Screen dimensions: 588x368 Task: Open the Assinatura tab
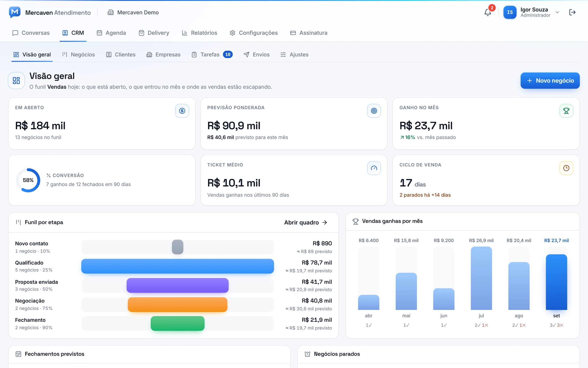(309, 33)
